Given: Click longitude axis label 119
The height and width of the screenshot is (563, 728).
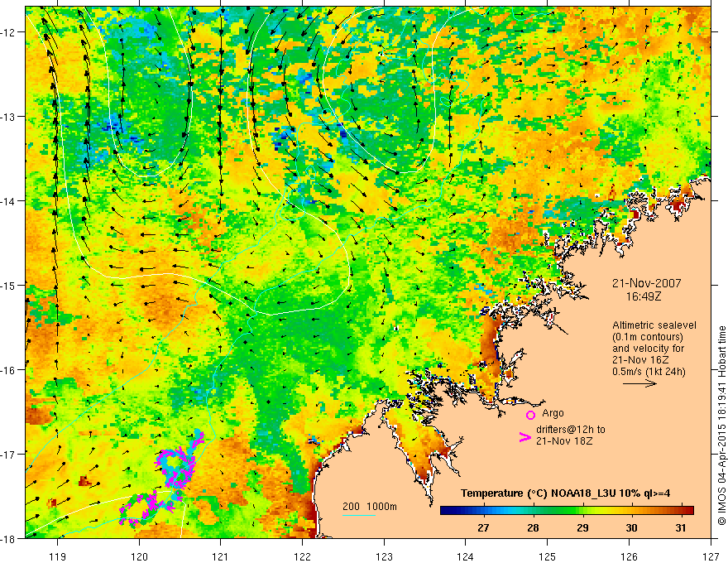Looking at the screenshot, I should 58,556.
